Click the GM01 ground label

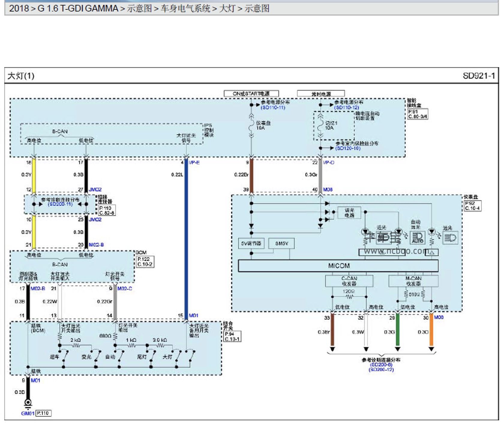(x=28, y=413)
